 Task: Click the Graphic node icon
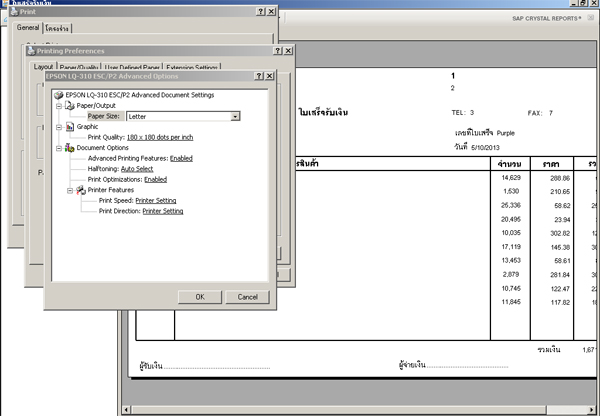[x=70, y=127]
